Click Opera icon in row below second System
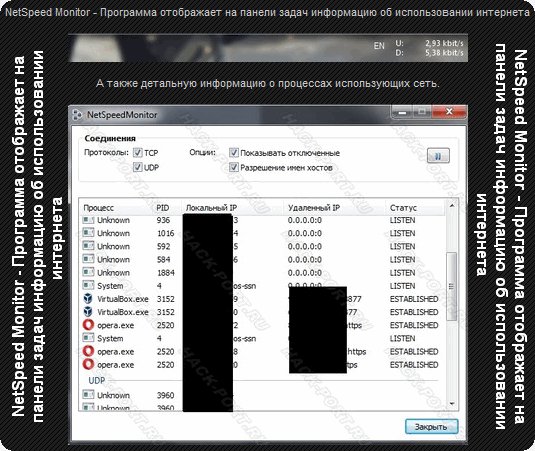The image size is (535, 451). (x=88, y=351)
